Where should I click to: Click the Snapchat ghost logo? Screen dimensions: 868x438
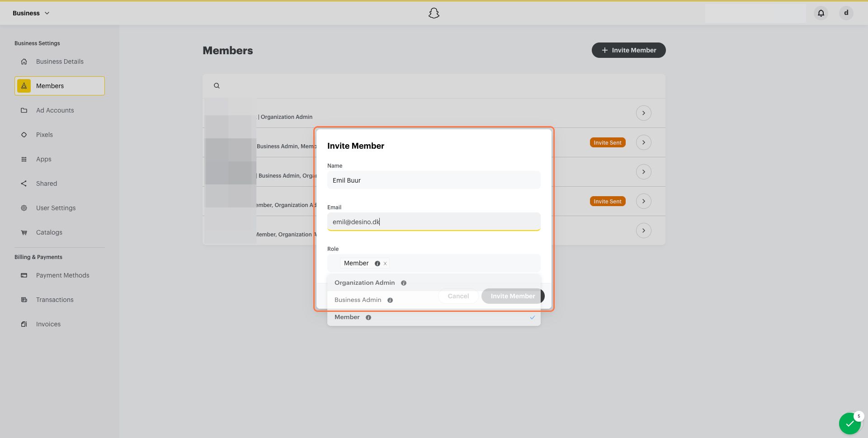434,13
